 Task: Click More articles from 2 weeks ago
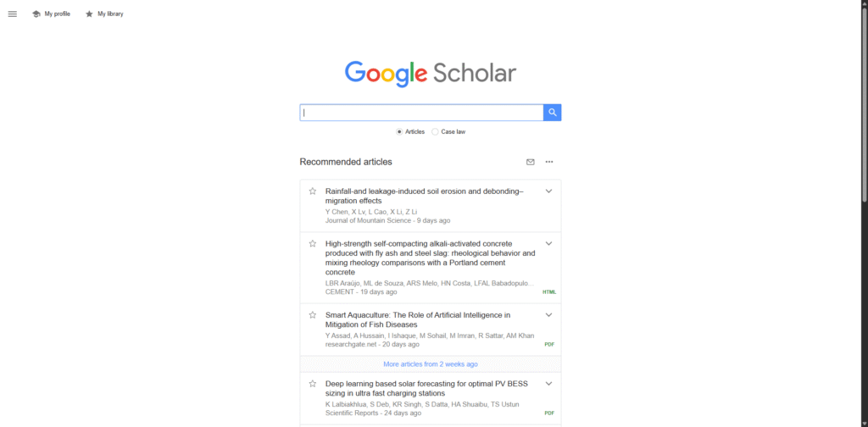(x=430, y=364)
